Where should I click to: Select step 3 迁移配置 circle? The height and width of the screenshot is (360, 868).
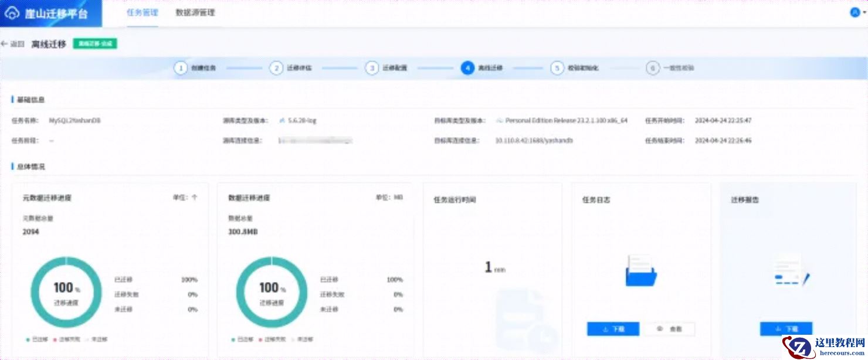tap(372, 68)
